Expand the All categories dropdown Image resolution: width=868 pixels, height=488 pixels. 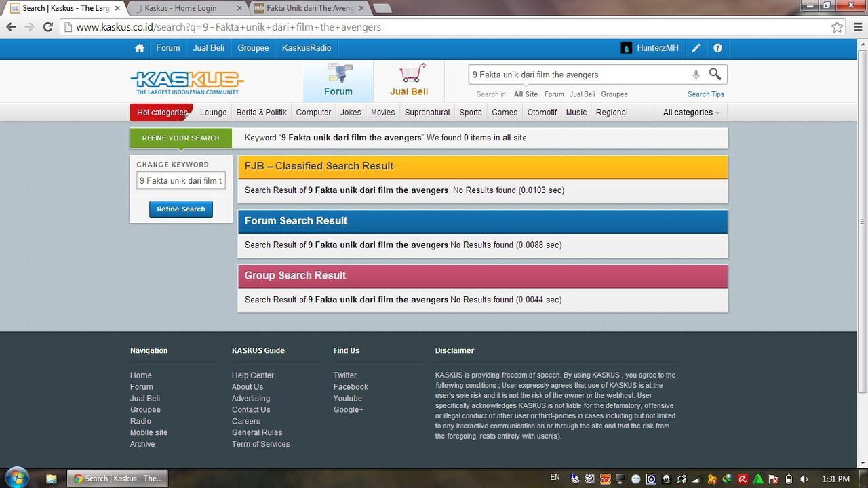click(x=691, y=113)
